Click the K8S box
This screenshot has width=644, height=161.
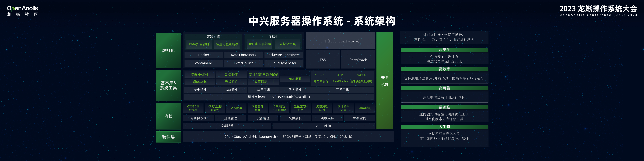323,60
